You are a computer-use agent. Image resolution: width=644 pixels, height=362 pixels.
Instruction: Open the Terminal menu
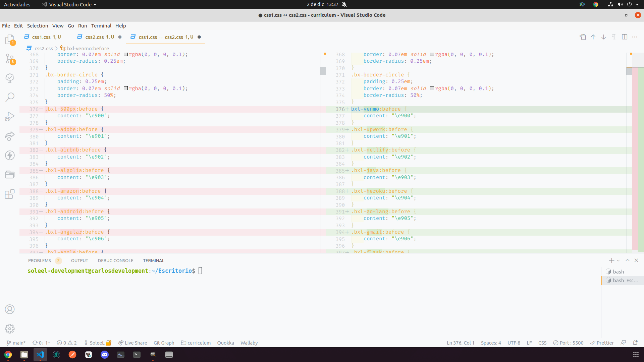point(101,26)
